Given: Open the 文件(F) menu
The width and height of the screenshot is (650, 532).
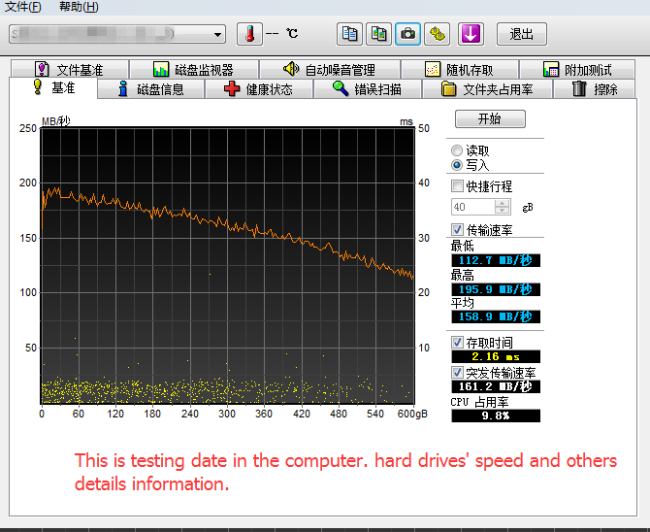Looking at the screenshot, I should [x=23, y=7].
